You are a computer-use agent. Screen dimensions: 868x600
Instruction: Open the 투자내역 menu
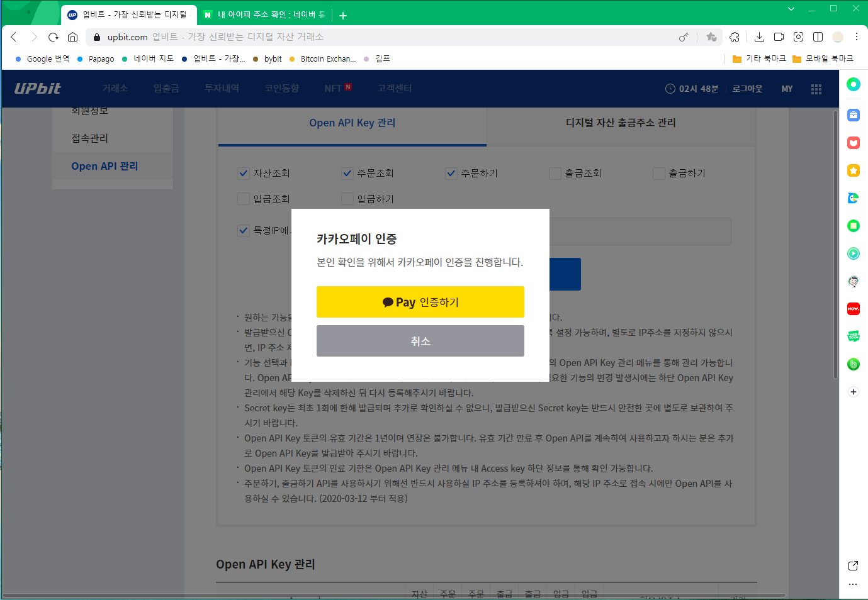coord(222,89)
